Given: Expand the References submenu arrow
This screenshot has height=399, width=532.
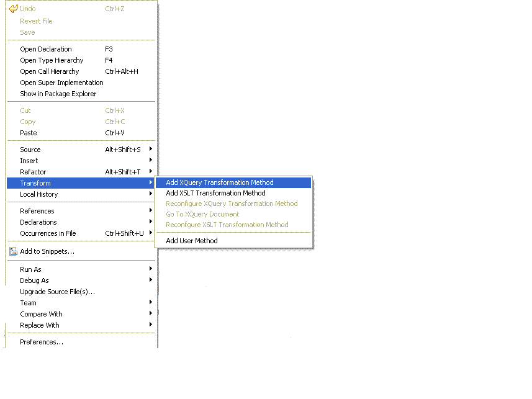Looking at the screenshot, I should (151, 210).
